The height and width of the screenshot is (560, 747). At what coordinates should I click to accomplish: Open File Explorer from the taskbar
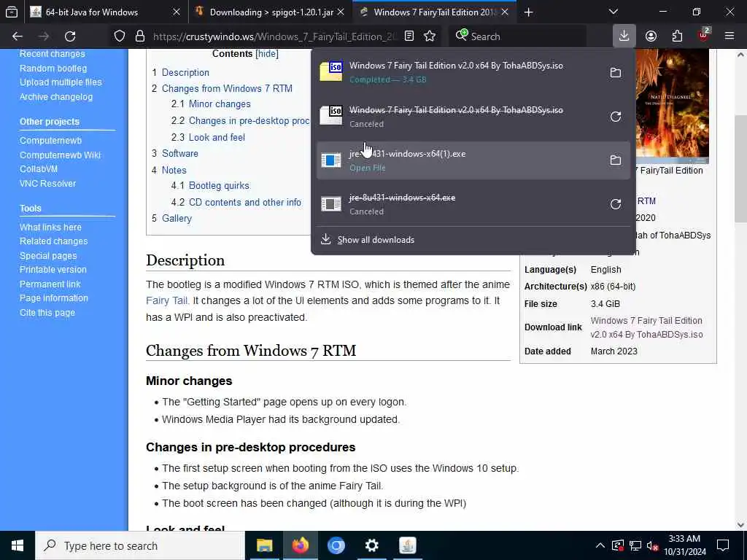pos(264,545)
